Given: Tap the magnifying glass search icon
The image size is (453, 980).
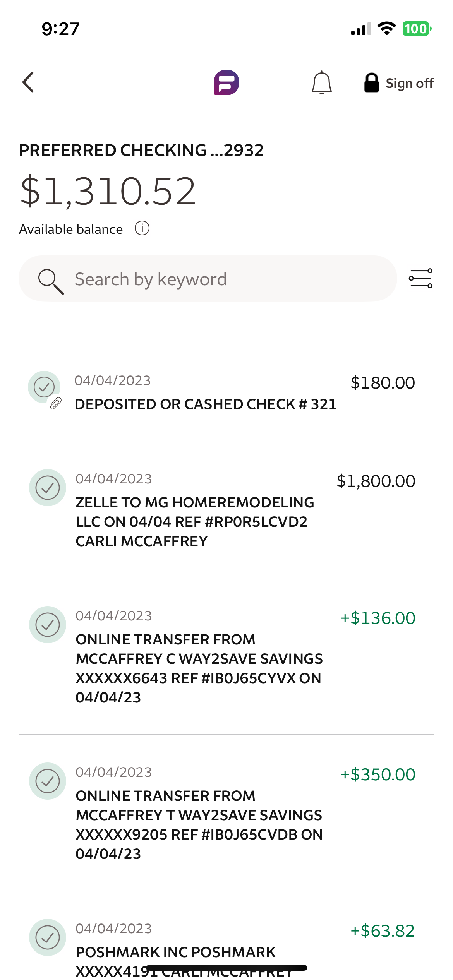Looking at the screenshot, I should (51, 281).
